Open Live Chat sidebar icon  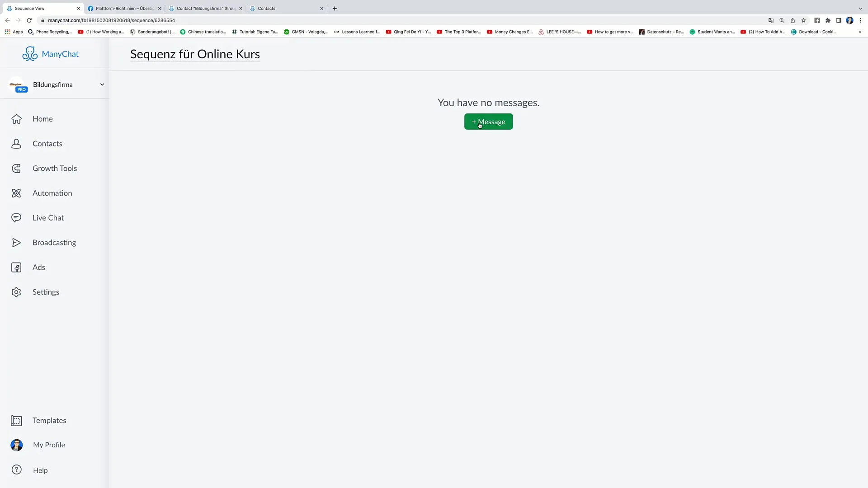coord(16,217)
